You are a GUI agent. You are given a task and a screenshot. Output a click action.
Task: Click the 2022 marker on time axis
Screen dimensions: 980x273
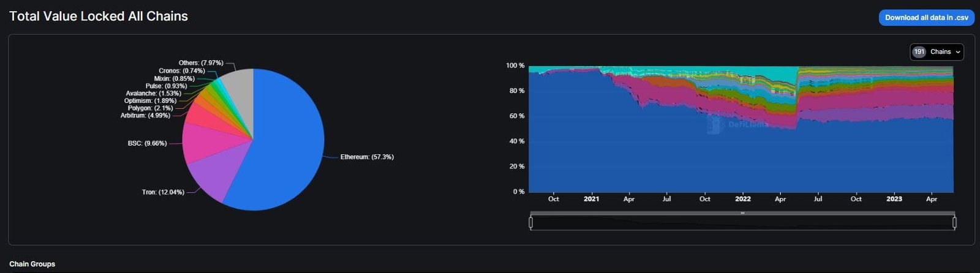click(x=742, y=199)
